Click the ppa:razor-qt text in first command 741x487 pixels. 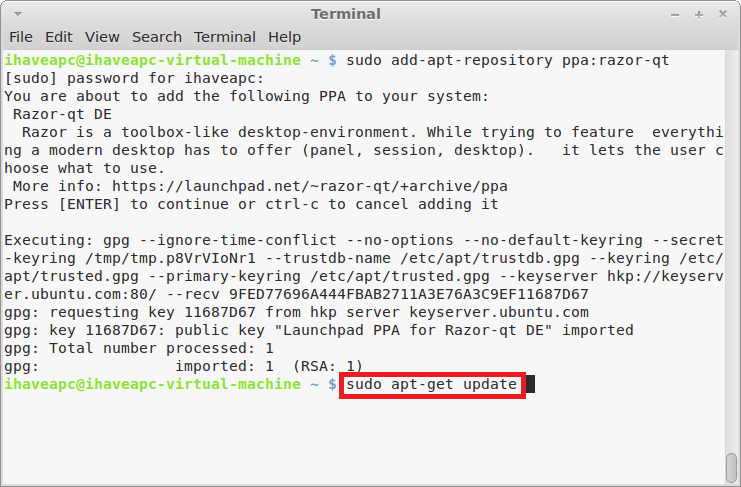point(615,60)
